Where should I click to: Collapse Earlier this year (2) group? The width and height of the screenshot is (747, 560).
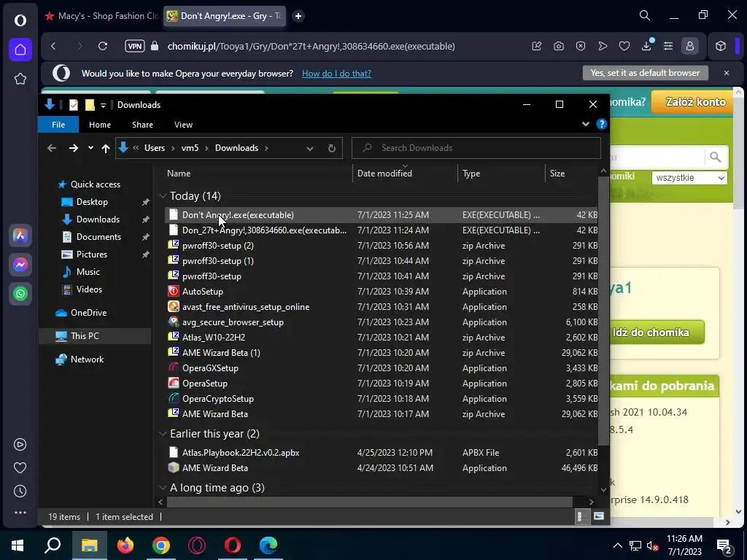click(163, 434)
